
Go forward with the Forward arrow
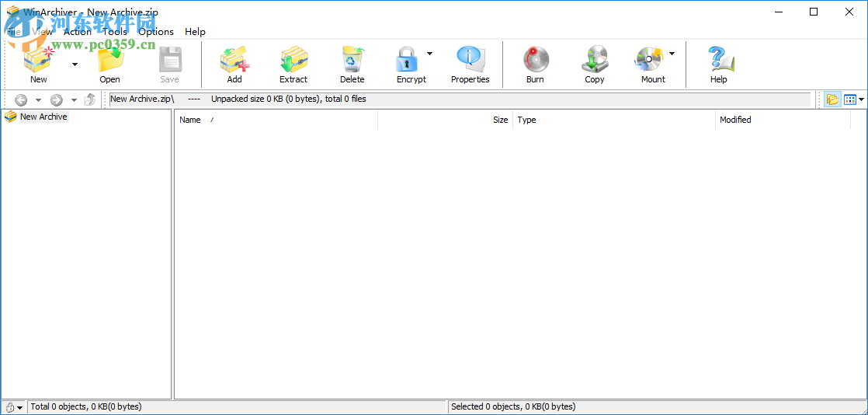coord(57,99)
